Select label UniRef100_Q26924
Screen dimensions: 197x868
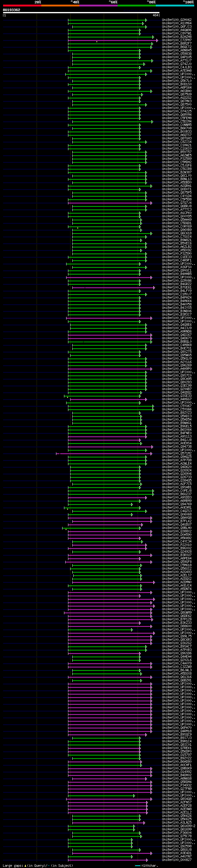point(176,470)
